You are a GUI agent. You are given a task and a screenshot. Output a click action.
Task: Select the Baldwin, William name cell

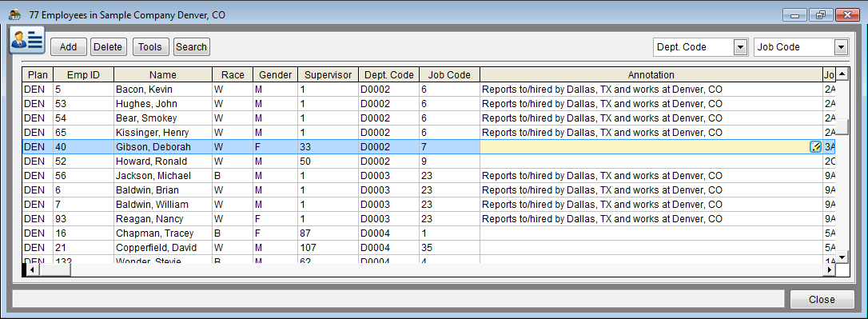(x=163, y=205)
